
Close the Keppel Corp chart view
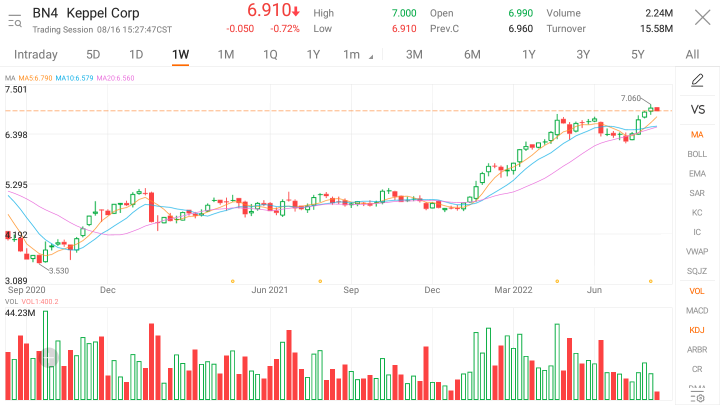(702, 18)
